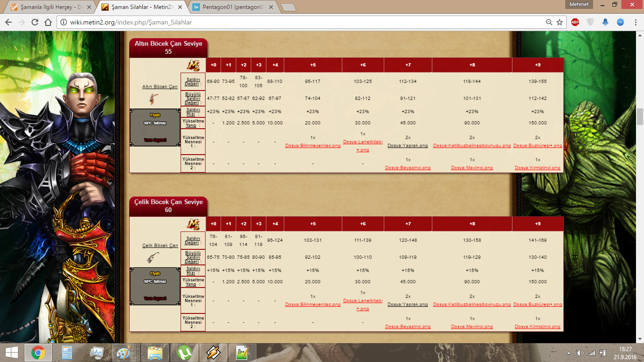Click the +5 header in Çelik Böcek table
The width and height of the screenshot is (644, 362).
(x=313, y=224)
